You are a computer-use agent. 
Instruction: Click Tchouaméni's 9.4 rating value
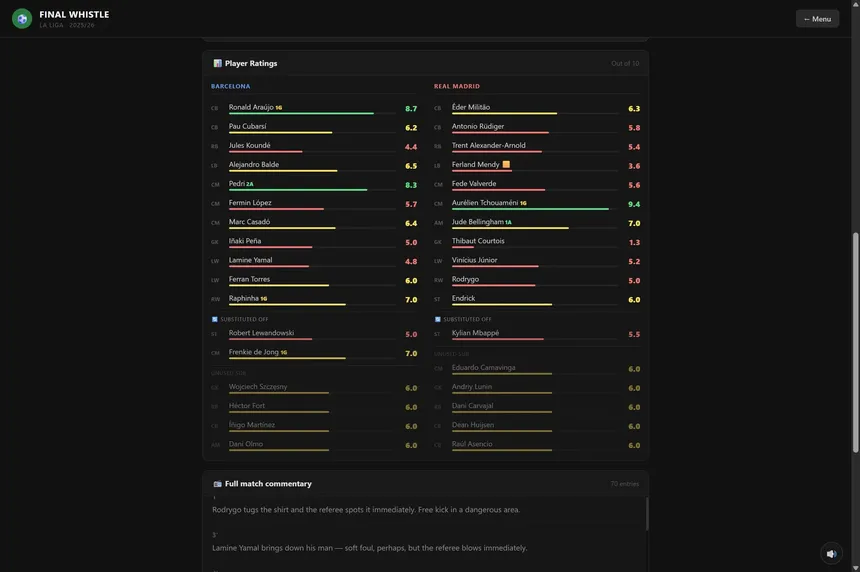(633, 204)
